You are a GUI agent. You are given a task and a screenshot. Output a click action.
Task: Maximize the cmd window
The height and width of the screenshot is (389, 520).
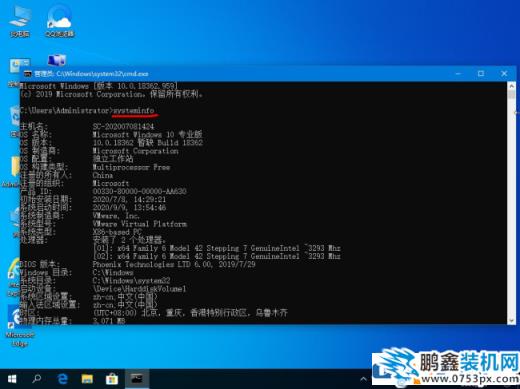(x=481, y=74)
